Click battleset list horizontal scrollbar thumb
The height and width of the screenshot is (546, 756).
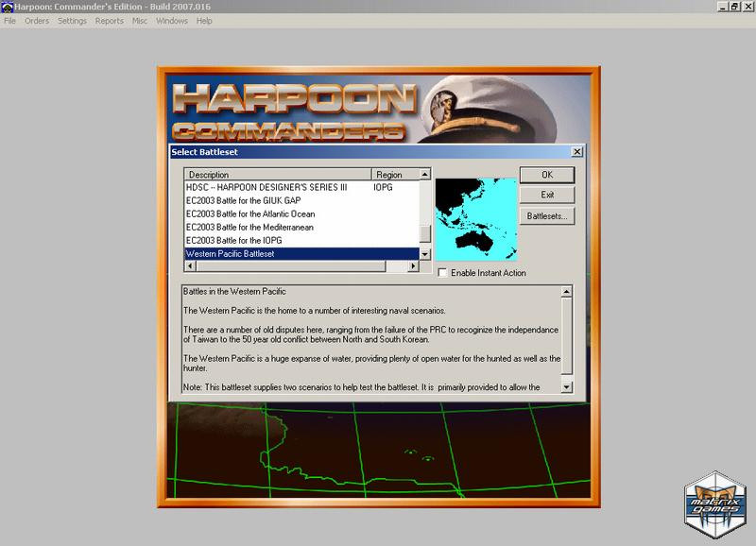point(291,266)
